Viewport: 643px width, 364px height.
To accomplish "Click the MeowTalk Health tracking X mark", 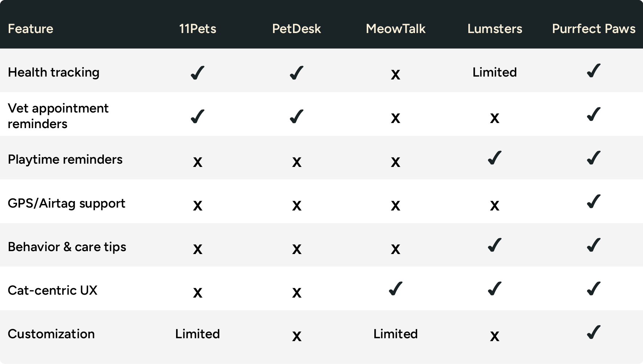I will tap(395, 75).
